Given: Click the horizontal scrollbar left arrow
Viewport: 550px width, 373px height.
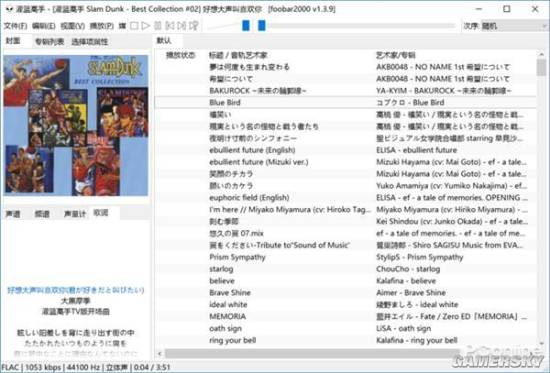Looking at the screenshot, I should pyautogui.click(x=160, y=353).
